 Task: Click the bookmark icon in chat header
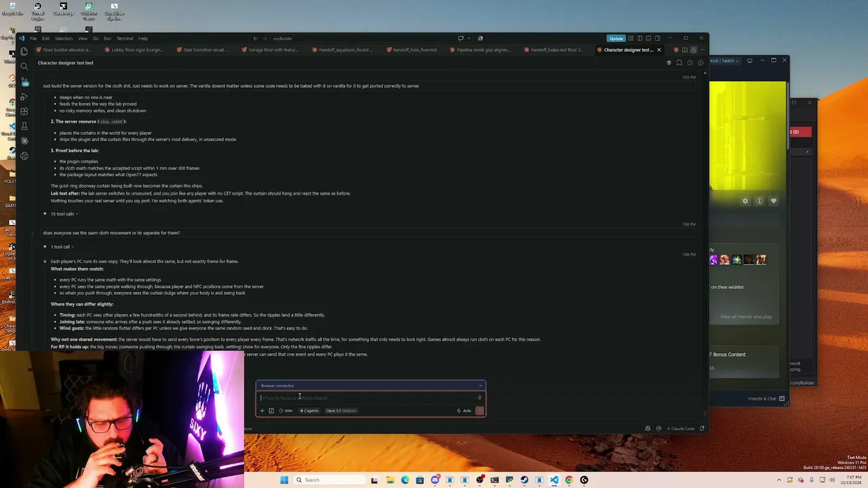click(679, 63)
